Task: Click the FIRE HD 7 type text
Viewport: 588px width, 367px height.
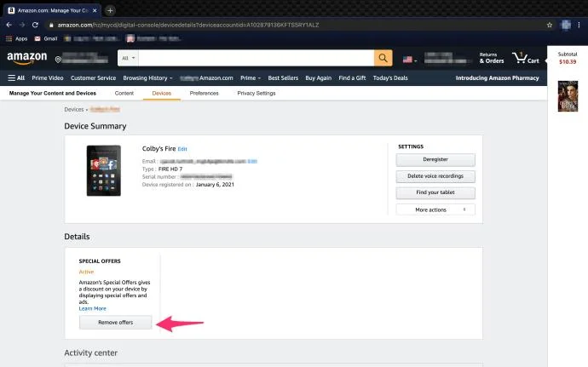Action: 170,169
